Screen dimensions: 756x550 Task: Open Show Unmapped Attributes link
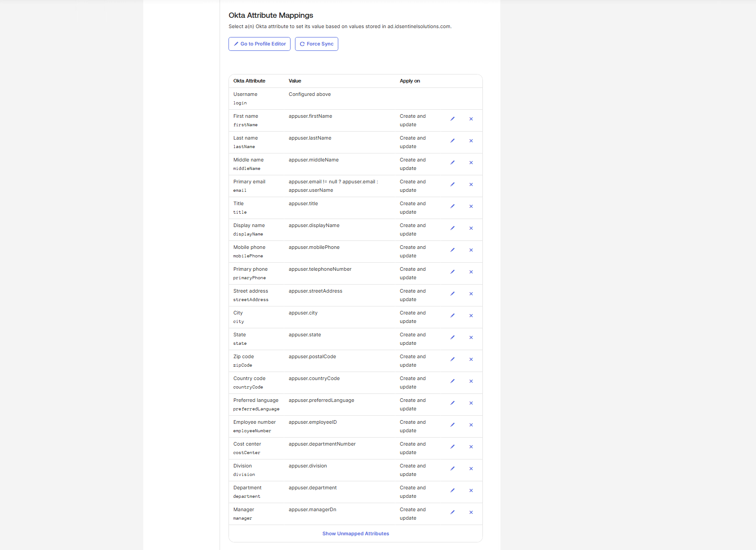pos(356,533)
